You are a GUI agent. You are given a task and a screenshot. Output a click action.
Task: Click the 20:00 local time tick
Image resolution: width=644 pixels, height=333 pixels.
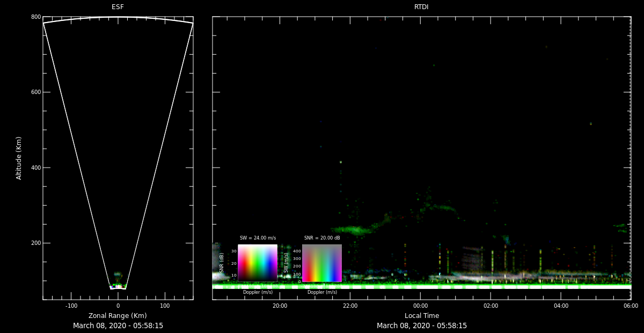tap(280, 306)
